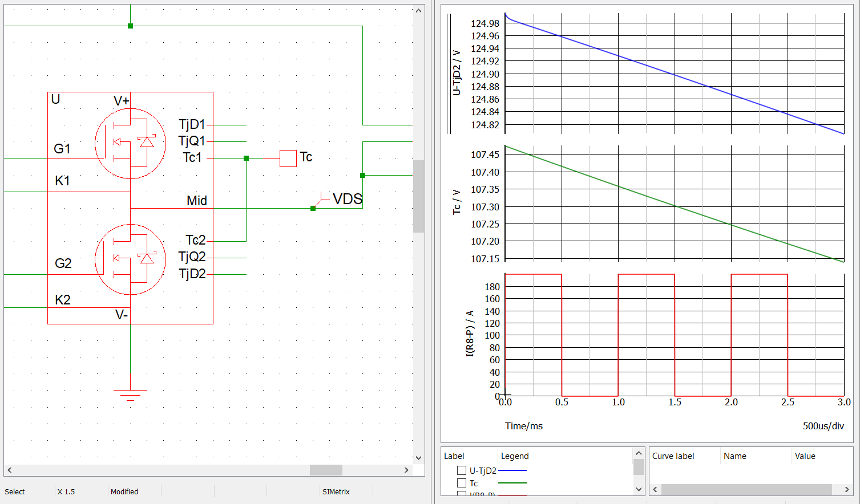860x504 pixels.
Task: Click the schematic vertical scrollbar down arrow
Action: [418, 458]
